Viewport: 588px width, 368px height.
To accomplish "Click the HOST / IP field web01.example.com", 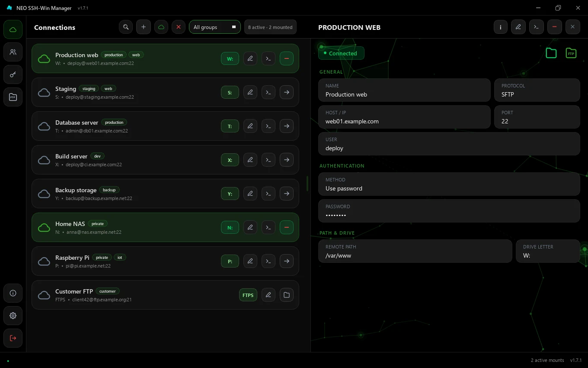I will [x=405, y=117].
